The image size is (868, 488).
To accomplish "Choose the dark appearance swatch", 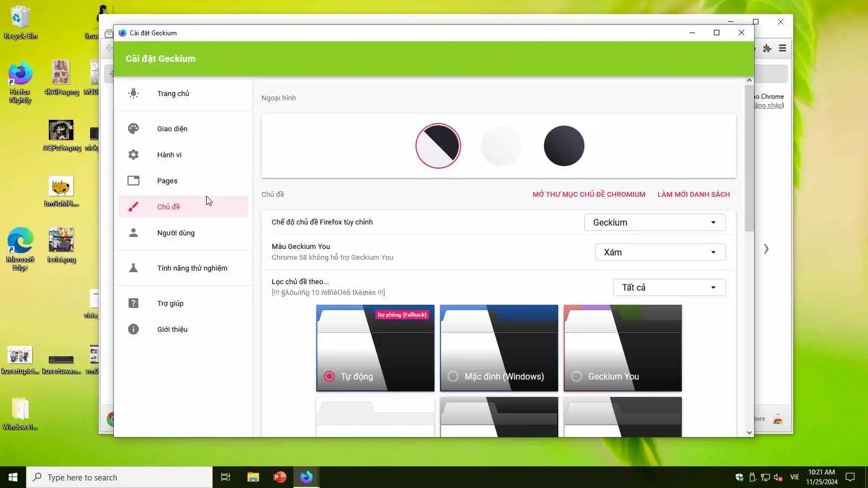I will [564, 146].
